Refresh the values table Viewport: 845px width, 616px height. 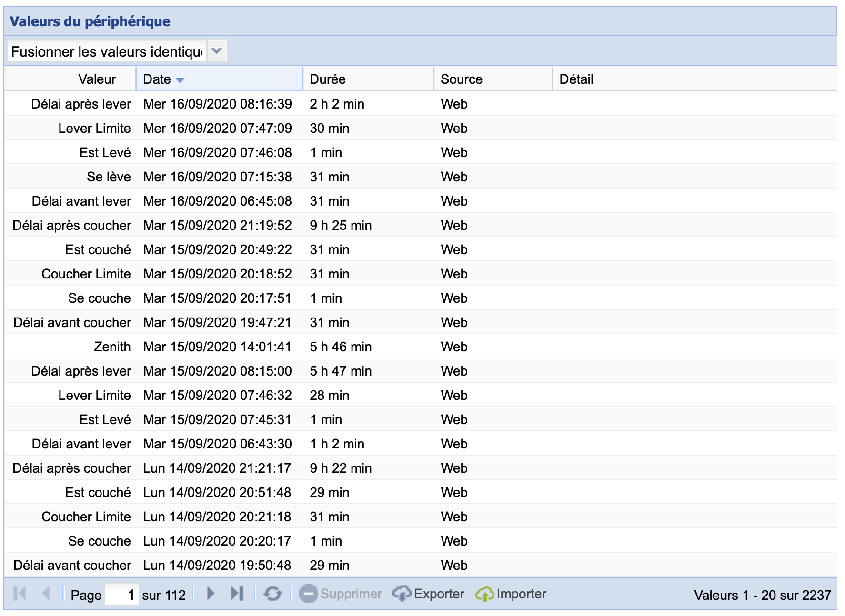273,594
